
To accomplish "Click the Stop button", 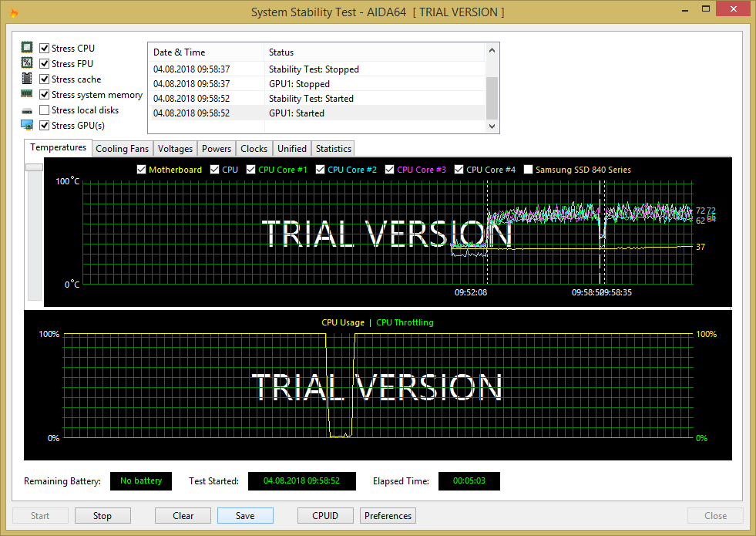I will [x=102, y=516].
